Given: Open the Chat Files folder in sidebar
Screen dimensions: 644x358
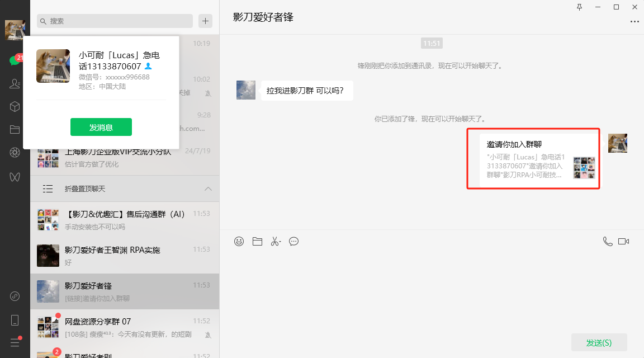Looking at the screenshot, I should tap(15, 129).
